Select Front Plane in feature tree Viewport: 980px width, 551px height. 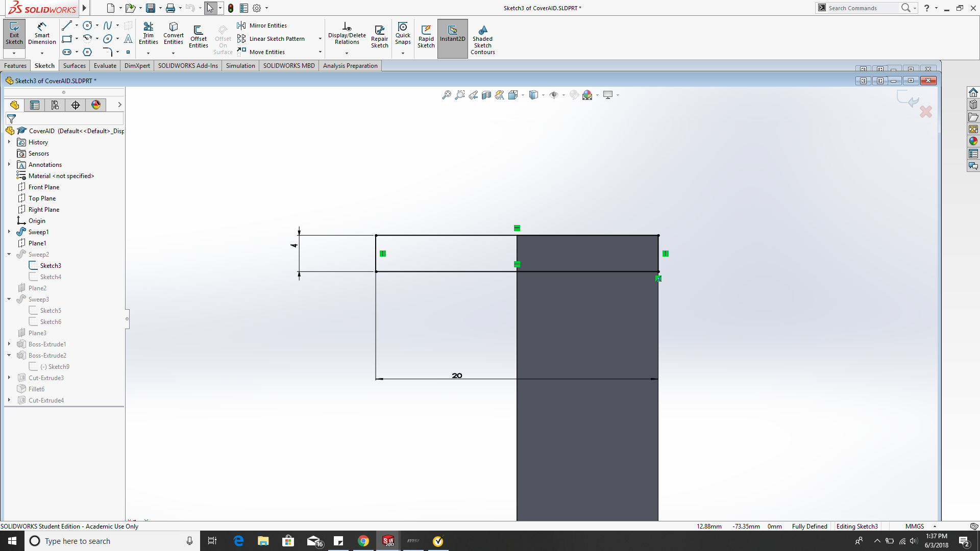44,187
